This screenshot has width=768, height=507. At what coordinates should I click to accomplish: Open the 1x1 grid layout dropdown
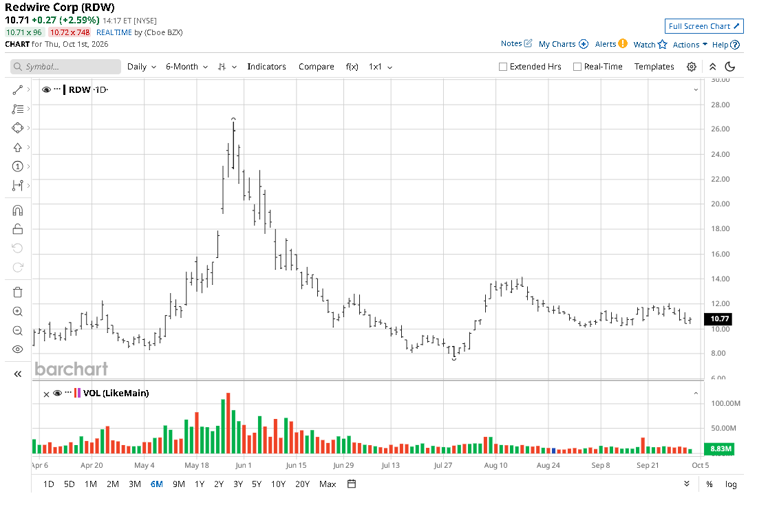click(381, 67)
